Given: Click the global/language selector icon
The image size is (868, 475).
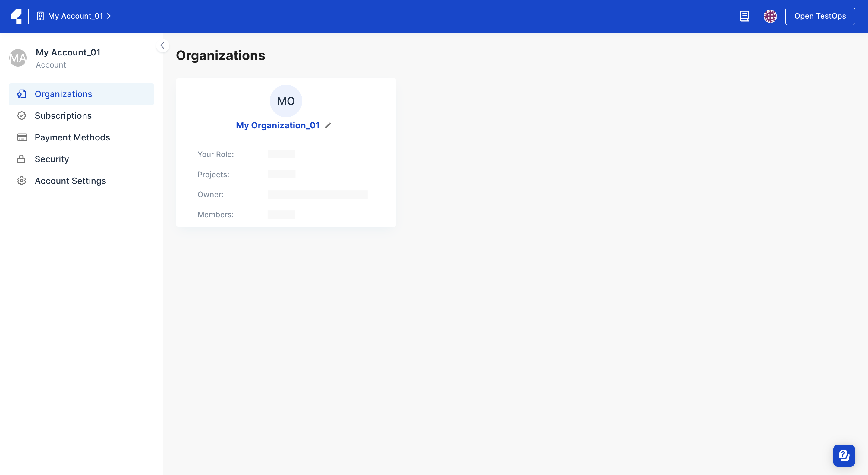Looking at the screenshot, I should 770,16.
